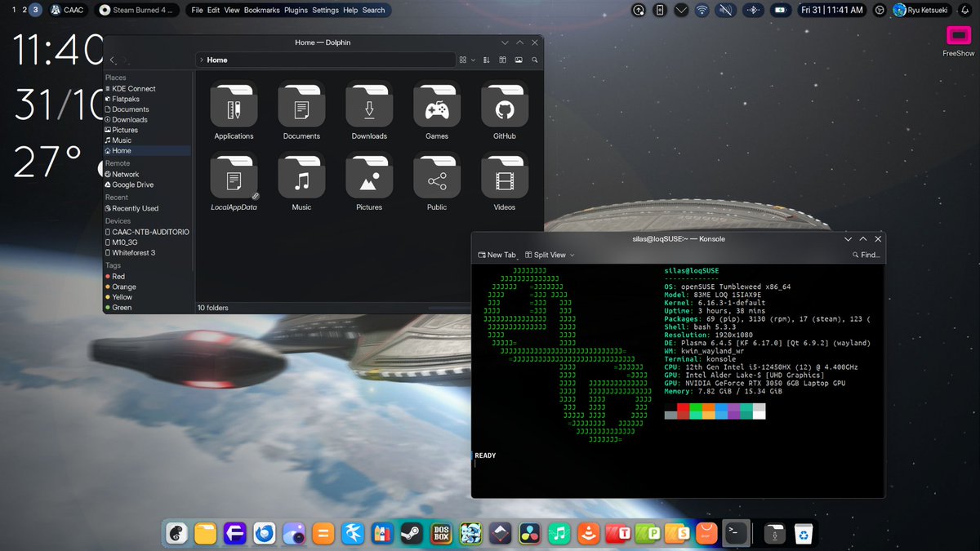
Task: Switch to virtual desktop 2
Action: tap(24, 10)
